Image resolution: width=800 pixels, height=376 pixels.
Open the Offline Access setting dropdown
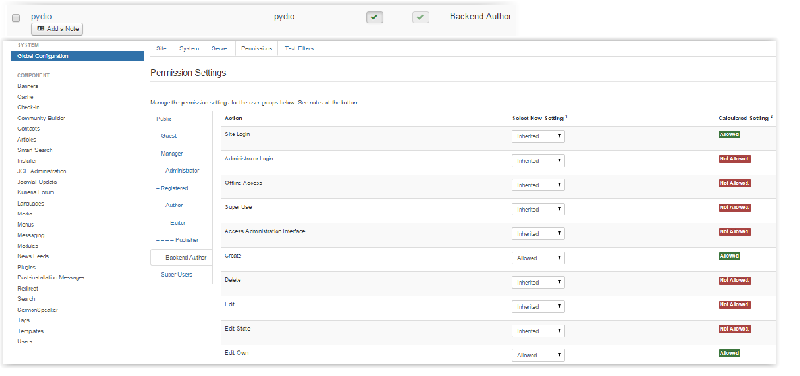[538, 185]
